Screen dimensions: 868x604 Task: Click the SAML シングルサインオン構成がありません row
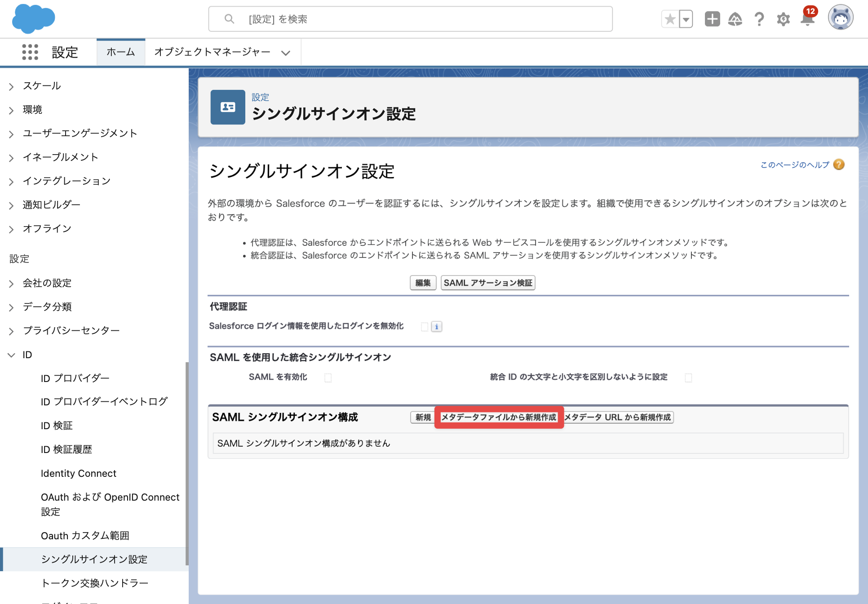pyautogui.click(x=528, y=444)
